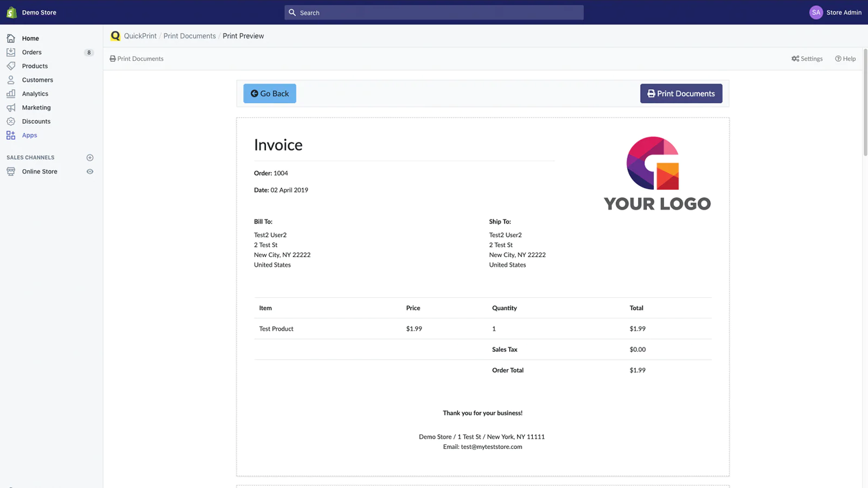Viewport: 868px width, 488px height.
Task: Add a sales channel with plus icon
Action: (x=90, y=158)
